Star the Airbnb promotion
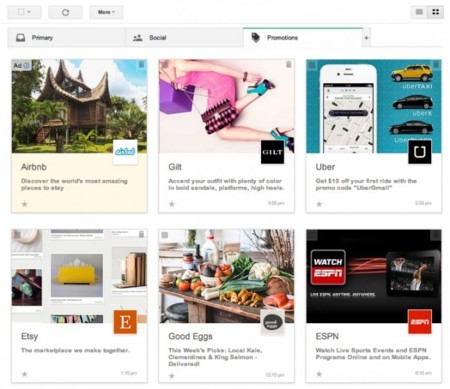The width and height of the screenshot is (450, 389). pos(25,204)
